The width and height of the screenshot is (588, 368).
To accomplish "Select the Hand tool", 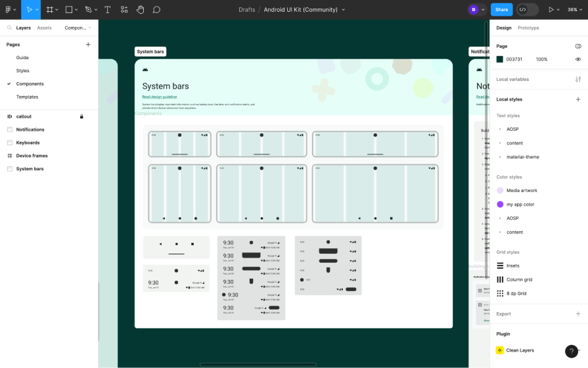I will 140,9.
